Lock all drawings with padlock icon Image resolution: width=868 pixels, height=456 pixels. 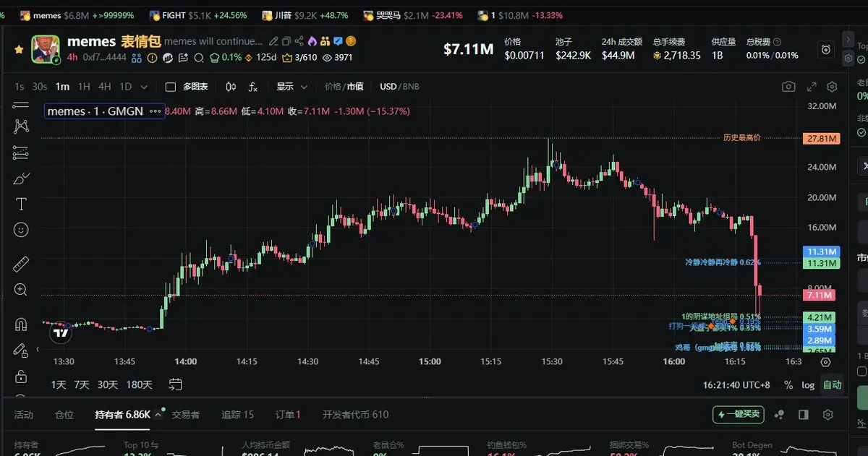click(21, 377)
